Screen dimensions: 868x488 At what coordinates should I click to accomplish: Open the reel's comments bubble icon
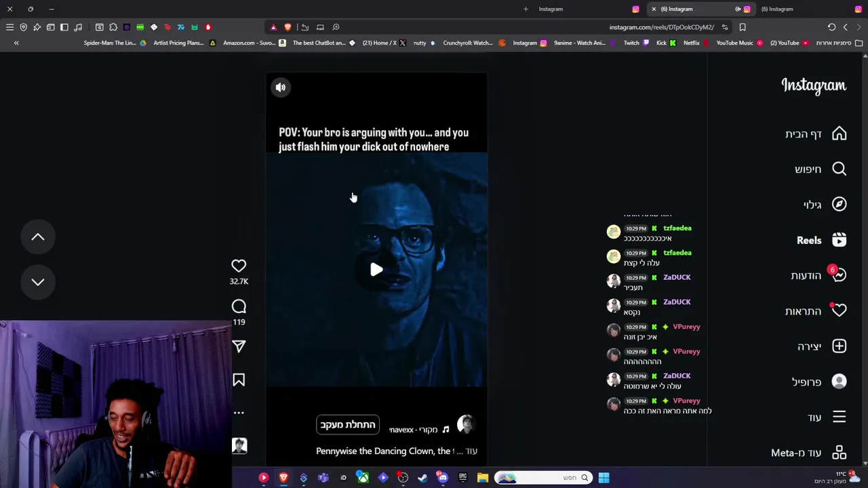tap(239, 307)
